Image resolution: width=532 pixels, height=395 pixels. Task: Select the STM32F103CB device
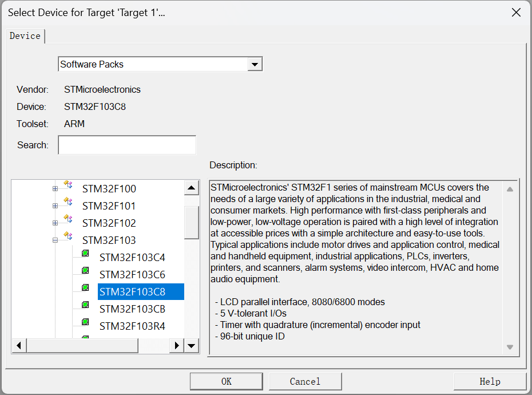tap(132, 309)
